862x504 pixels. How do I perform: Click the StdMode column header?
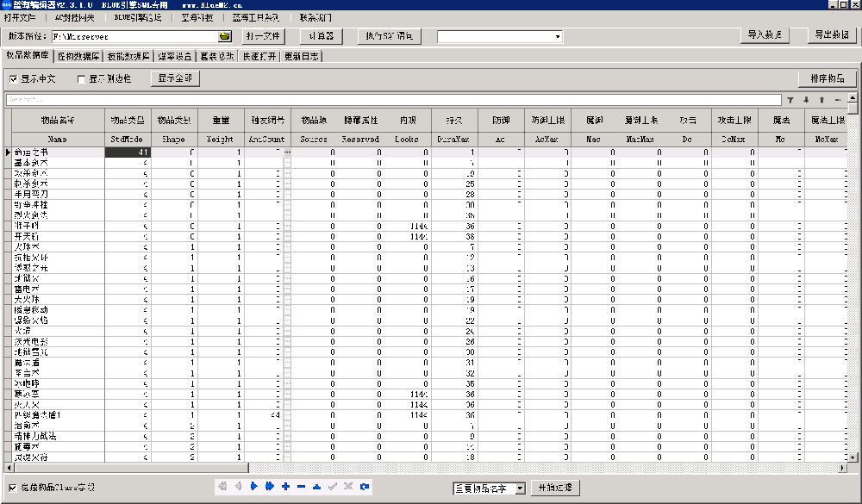(x=128, y=139)
